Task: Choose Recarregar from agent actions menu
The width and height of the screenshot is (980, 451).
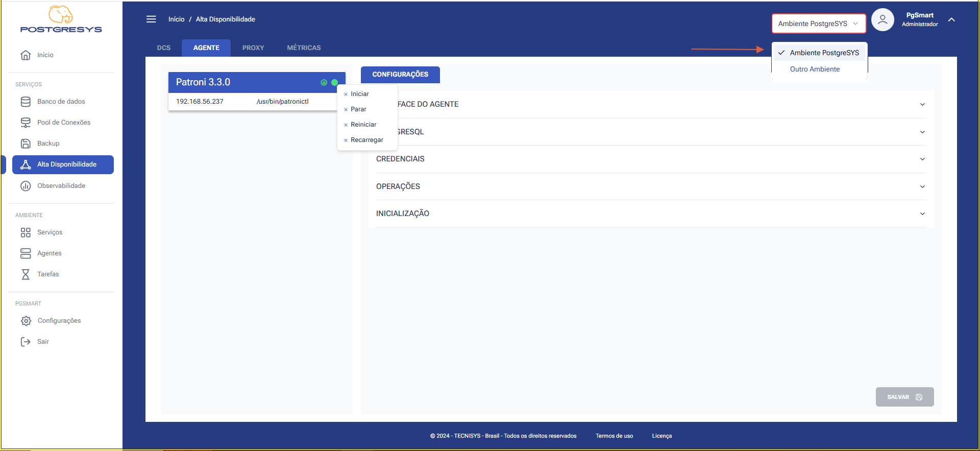Action: (x=367, y=140)
